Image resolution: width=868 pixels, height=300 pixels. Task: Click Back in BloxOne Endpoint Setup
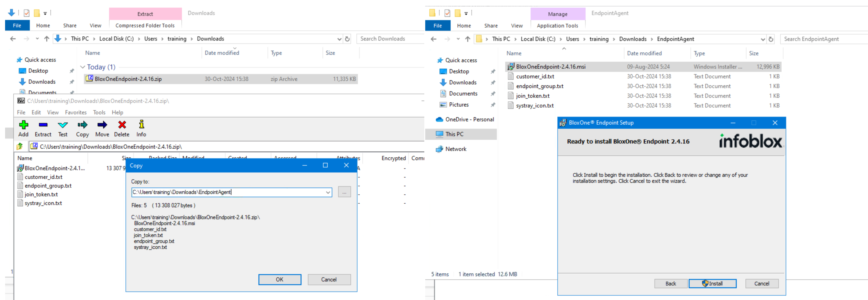[671, 284]
